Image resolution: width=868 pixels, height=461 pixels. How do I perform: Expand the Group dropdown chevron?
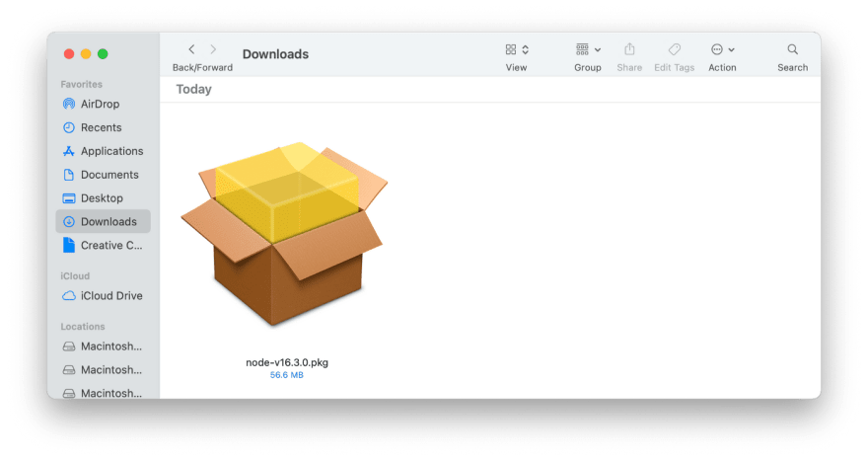598,50
